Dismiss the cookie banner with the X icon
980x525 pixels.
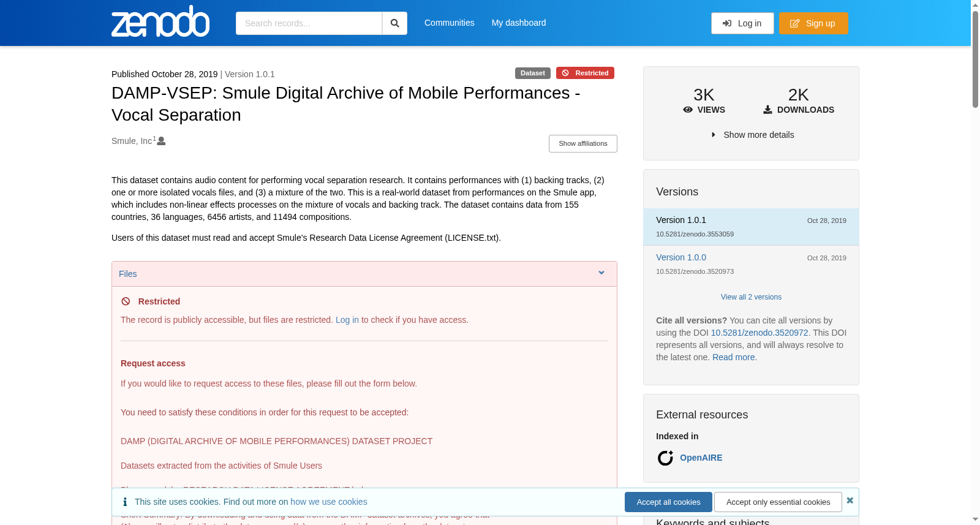tap(850, 500)
